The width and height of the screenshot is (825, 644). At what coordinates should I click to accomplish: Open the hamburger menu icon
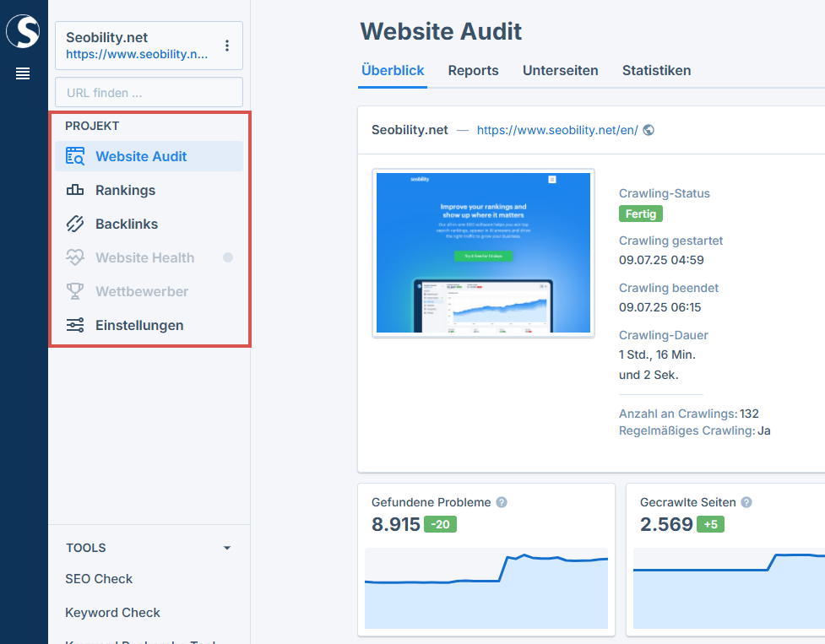pos(23,73)
